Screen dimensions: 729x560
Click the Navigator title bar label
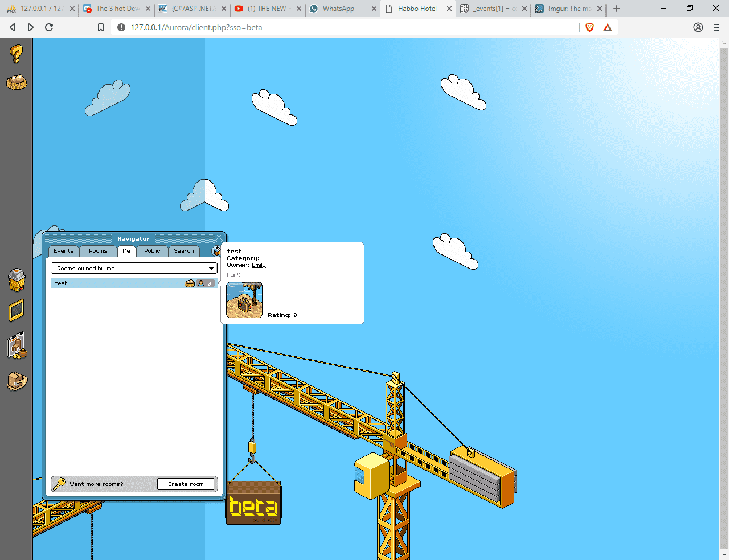coord(133,239)
